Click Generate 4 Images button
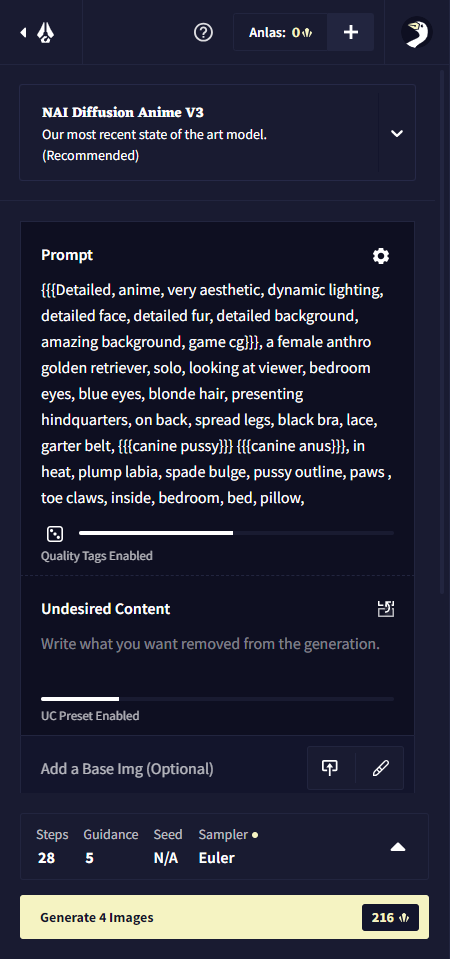The width and height of the screenshot is (450, 959). coord(224,917)
